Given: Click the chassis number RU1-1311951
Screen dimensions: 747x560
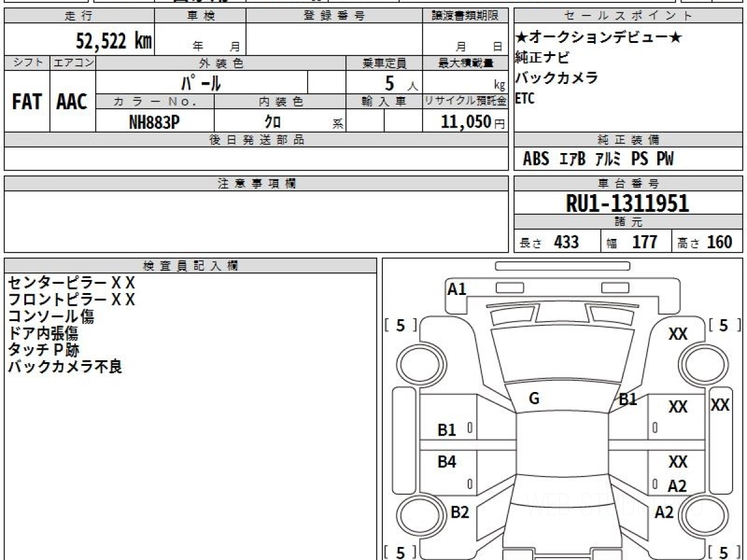Looking at the screenshot, I should (x=627, y=203).
